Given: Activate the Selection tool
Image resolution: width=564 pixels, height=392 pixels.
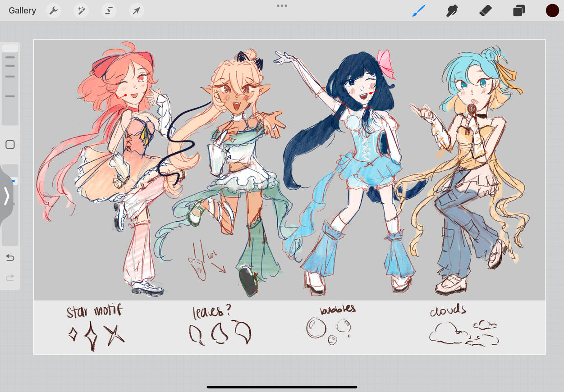Looking at the screenshot, I should tap(109, 10).
